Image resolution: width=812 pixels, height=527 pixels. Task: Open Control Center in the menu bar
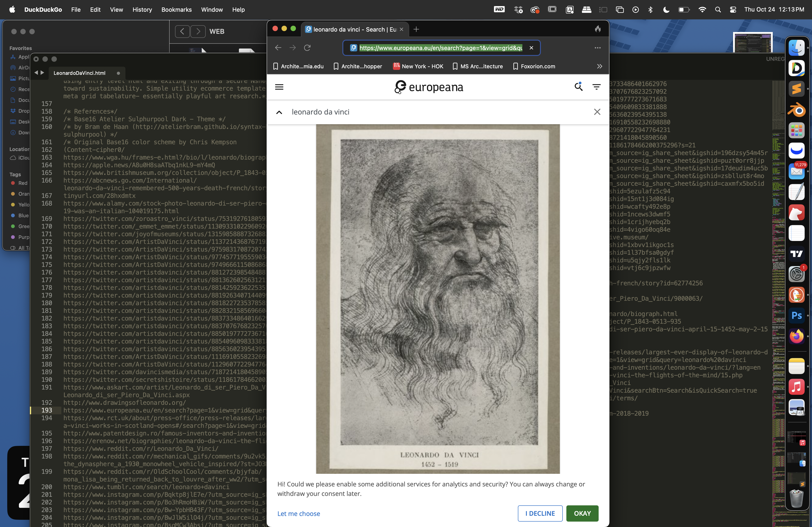click(x=733, y=9)
